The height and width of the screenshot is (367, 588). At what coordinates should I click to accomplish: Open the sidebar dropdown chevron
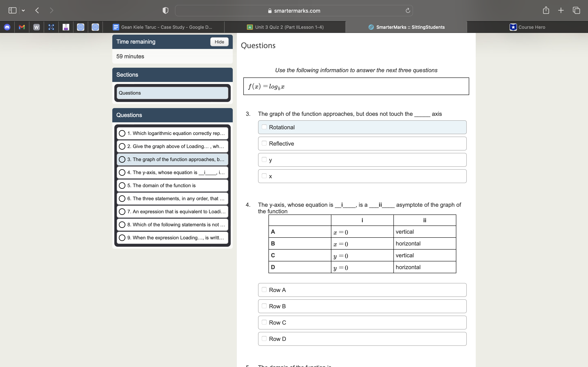23,10
